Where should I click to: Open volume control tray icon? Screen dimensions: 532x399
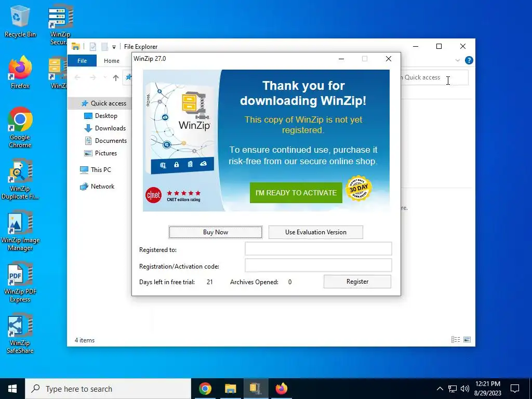465,389
